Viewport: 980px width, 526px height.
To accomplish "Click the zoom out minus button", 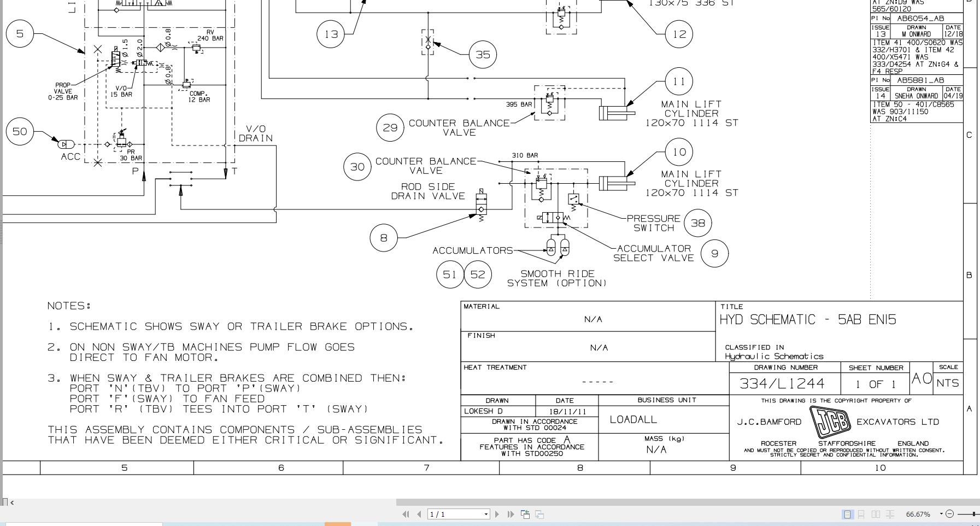I will click(x=949, y=514).
